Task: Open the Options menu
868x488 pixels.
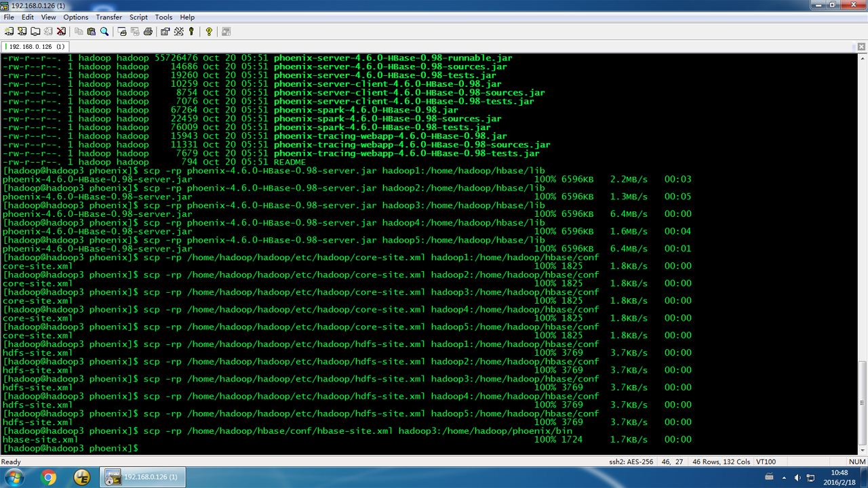Action: click(x=76, y=17)
